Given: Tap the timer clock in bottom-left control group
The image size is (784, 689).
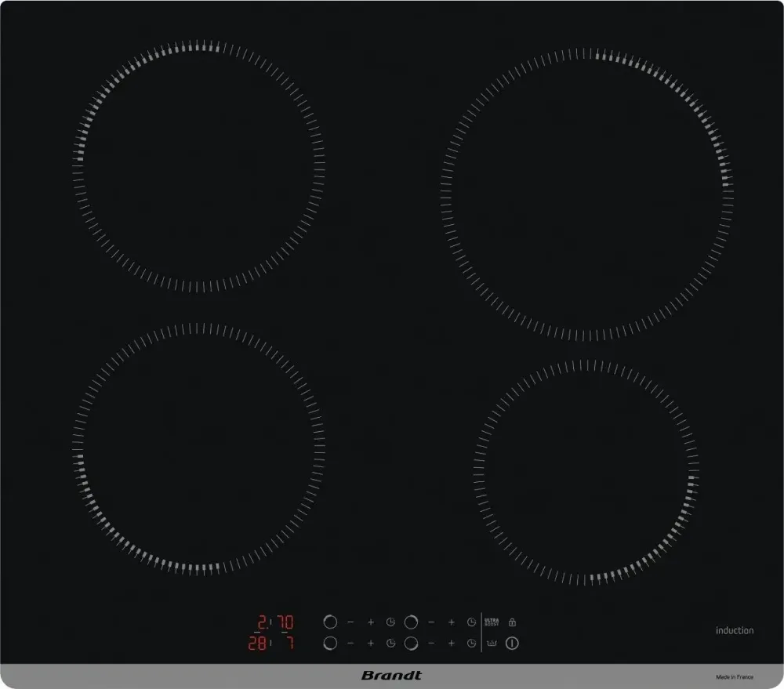Looking at the screenshot, I should 390,644.
